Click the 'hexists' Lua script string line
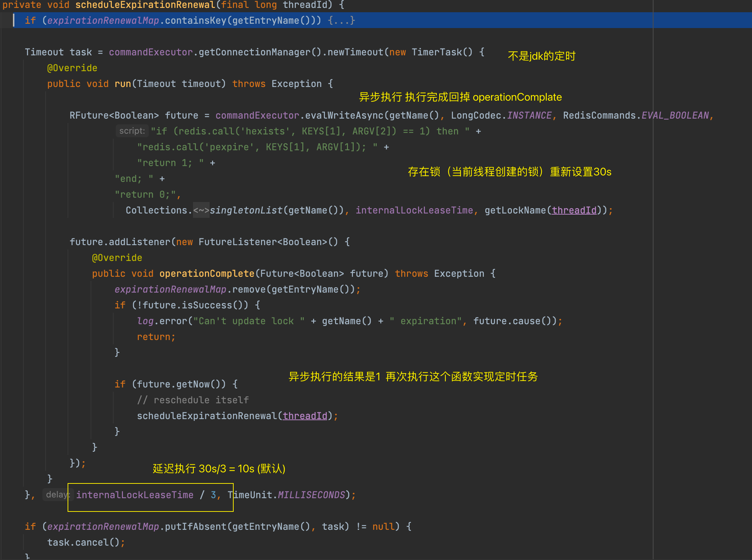The width and height of the screenshot is (752, 560). pos(310,131)
